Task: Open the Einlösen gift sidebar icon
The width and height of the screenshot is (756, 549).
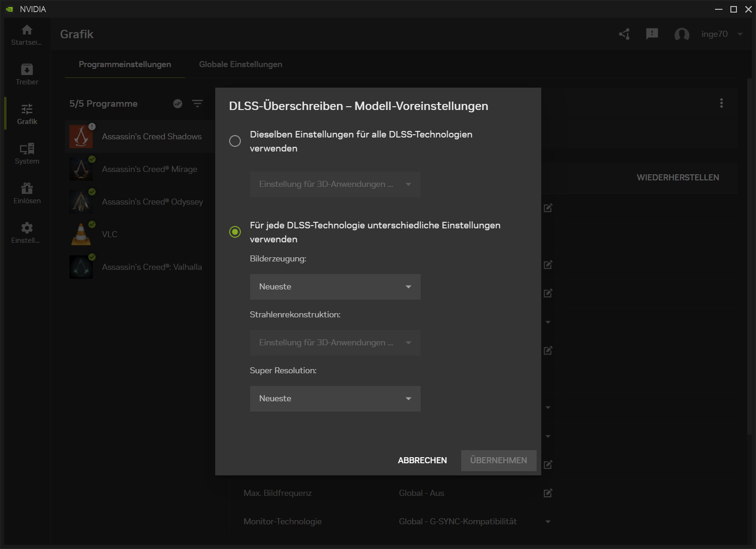Action: click(x=27, y=188)
